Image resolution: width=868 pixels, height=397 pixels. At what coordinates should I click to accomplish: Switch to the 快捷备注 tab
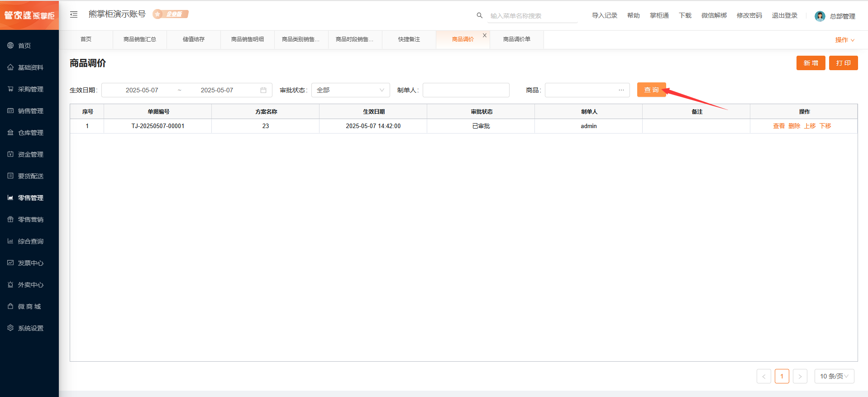[409, 39]
